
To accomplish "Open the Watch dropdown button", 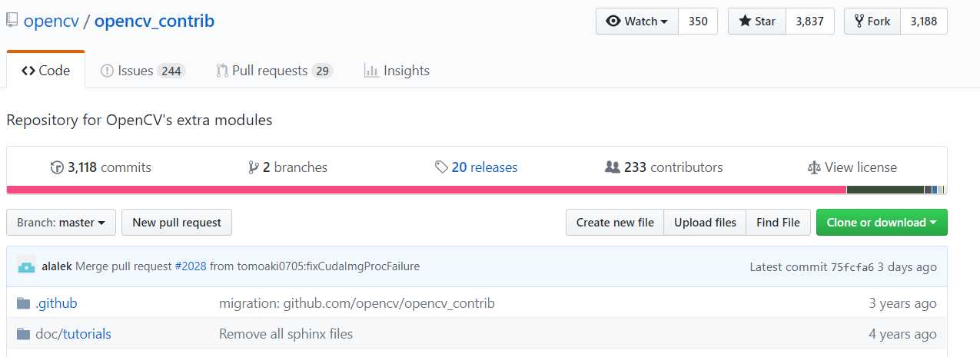I will pos(636,21).
